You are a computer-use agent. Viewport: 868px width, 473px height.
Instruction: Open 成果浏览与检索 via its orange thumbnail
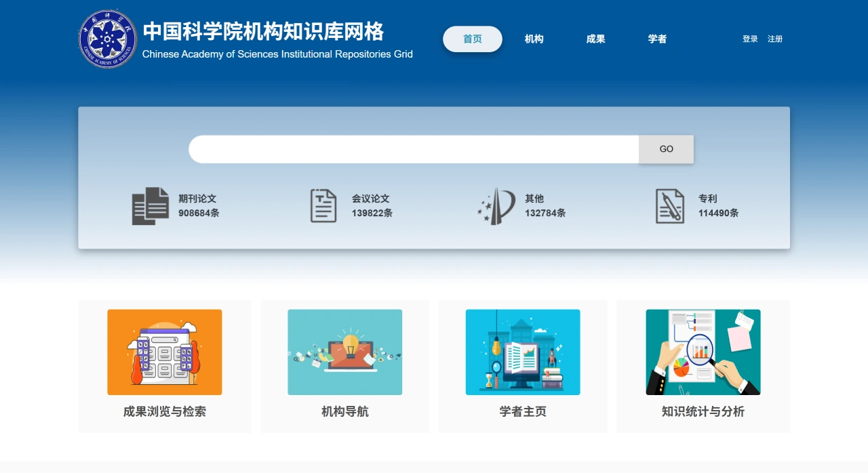point(165,352)
